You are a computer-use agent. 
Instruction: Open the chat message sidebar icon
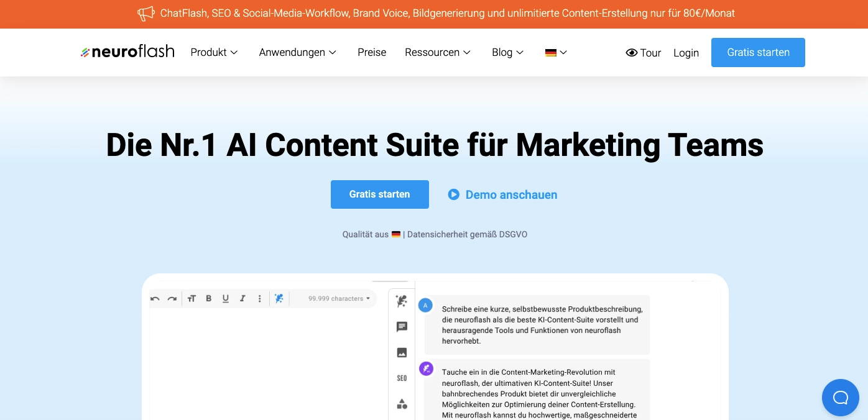pos(402,327)
